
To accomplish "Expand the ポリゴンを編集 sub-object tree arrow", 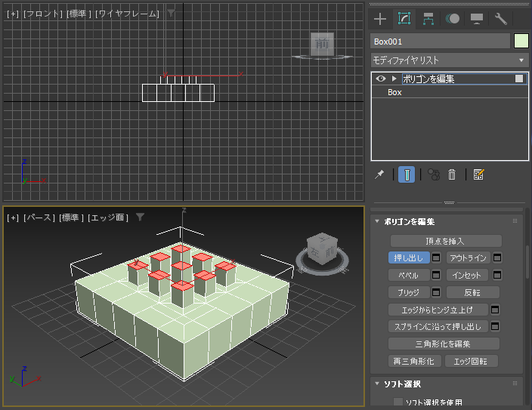I will click(394, 79).
